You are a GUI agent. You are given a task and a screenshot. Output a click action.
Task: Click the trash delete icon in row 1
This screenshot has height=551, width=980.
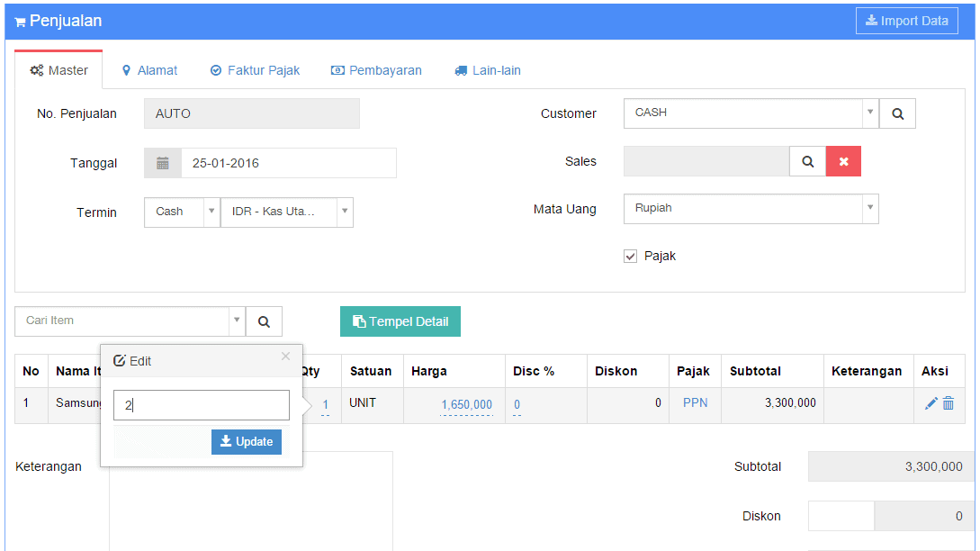pos(949,403)
